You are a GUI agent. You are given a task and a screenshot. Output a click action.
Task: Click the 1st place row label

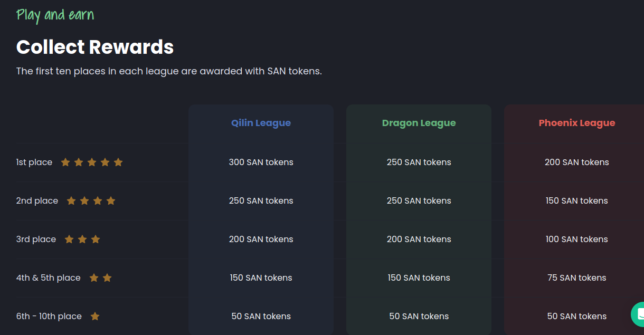[34, 162]
